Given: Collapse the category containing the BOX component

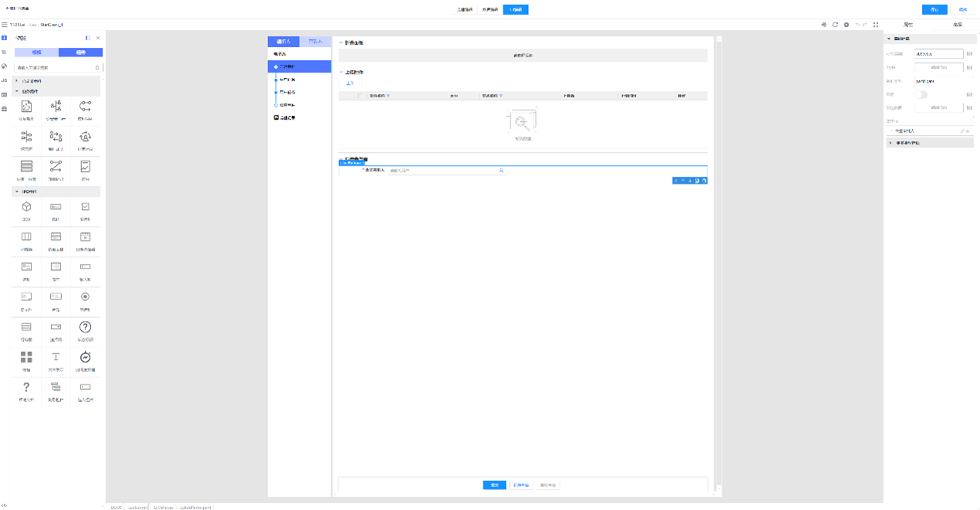Looking at the screenshot, I should [x=17, y=191].
